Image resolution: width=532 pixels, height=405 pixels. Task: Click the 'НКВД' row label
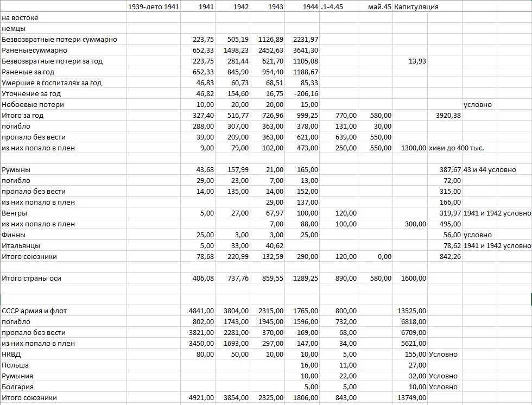[64, 354]
